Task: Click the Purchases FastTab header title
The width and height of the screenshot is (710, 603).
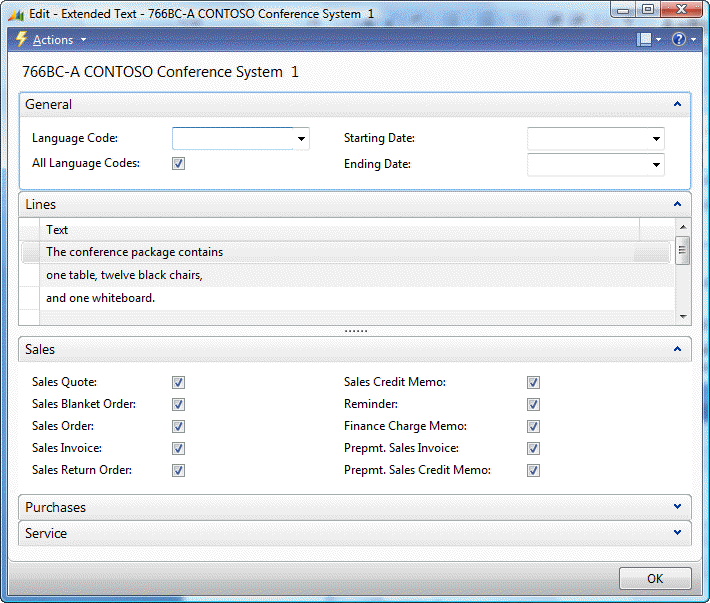Action: pyautogui.click(x=55, y=507)
